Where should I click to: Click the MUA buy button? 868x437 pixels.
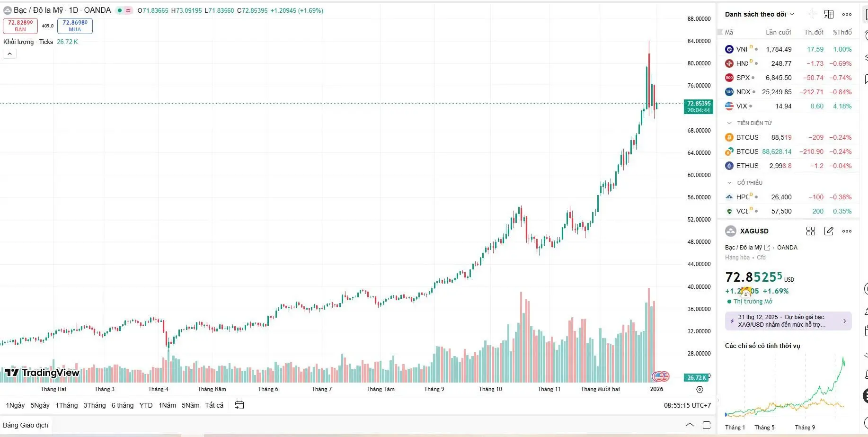point(74,26)
